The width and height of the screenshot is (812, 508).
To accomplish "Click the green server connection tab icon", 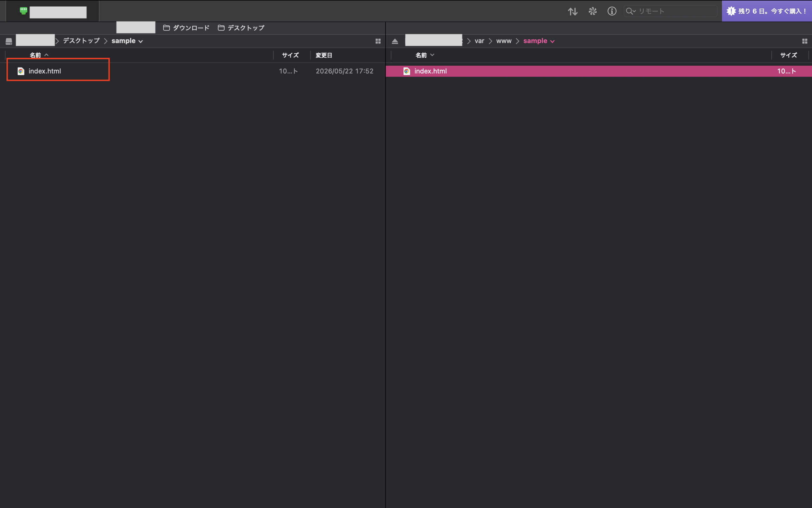I will pyautogui.click(x=23, y=11).
